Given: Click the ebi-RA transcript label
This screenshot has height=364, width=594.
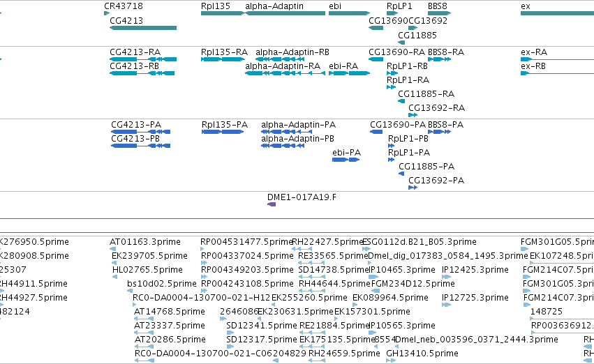Looking at the screenshot, I should click(343, 66).
